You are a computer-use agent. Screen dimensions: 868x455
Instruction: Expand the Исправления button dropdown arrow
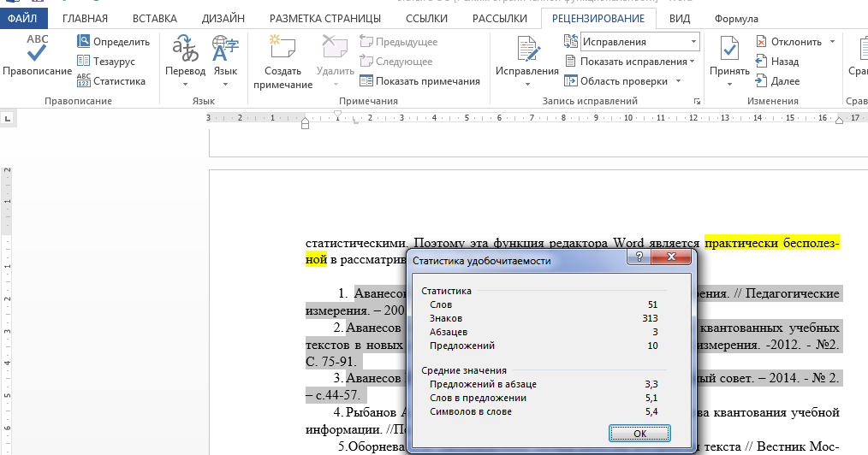coord(527,84)
